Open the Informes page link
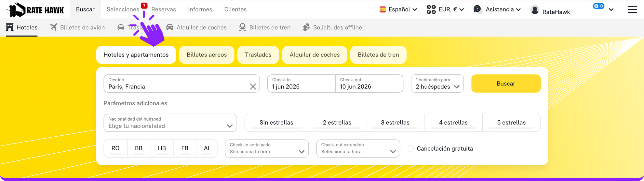The image size is (644, 181). point(200,9)
